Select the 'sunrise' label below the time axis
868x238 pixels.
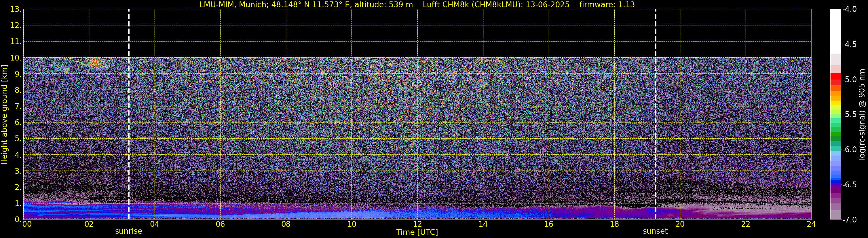coord(129,231)
